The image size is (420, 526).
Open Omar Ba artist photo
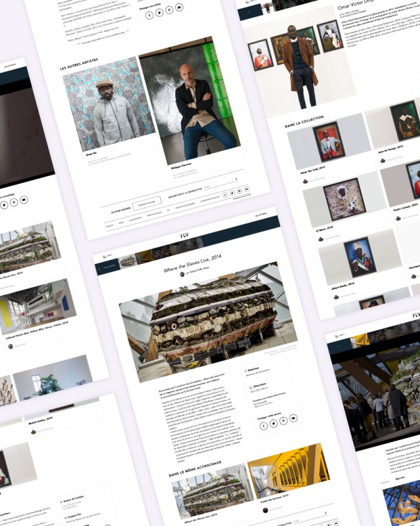[109, 104]
